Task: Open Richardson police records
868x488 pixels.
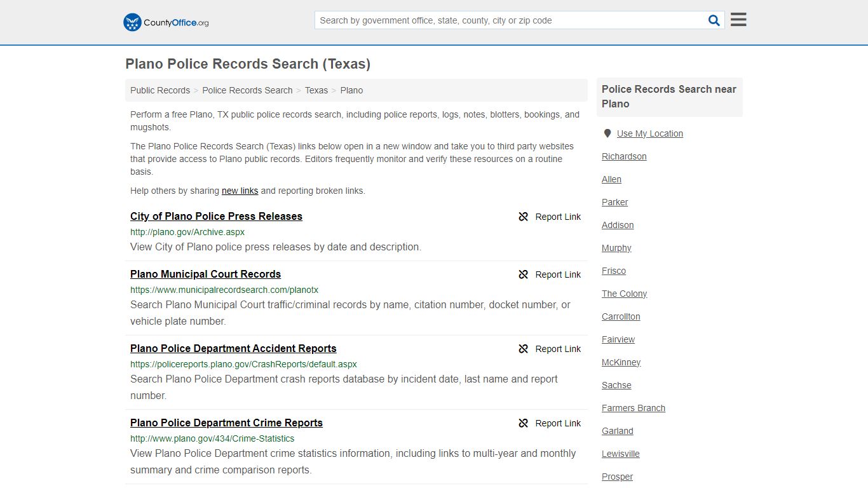Action: pyautogui.click(x=624, y=156)
